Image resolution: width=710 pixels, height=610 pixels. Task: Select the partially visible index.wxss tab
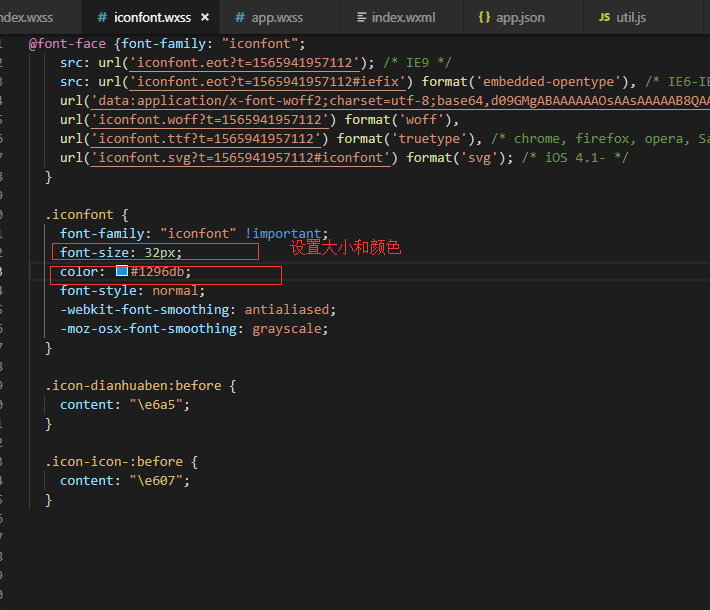28,18
